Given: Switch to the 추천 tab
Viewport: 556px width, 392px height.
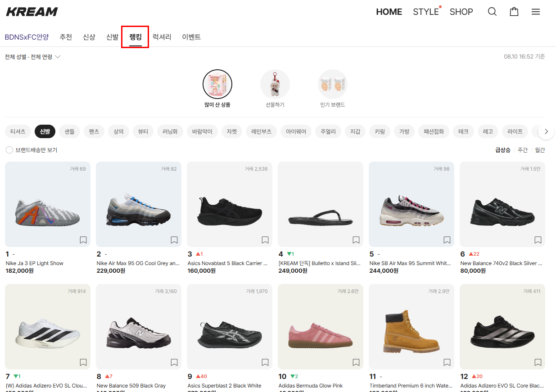Looking at the screenshot, I should [x=66, y=37].
